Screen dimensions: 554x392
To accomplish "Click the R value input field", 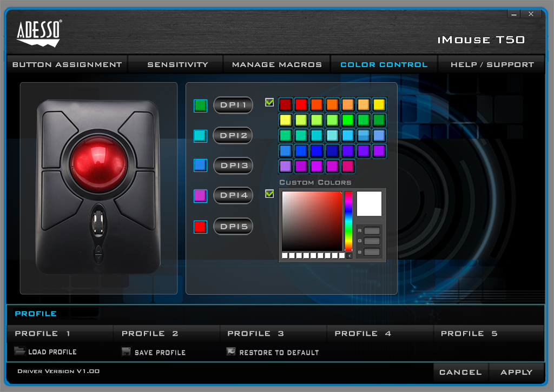I will pyautogui.click(x=372, y=231).
